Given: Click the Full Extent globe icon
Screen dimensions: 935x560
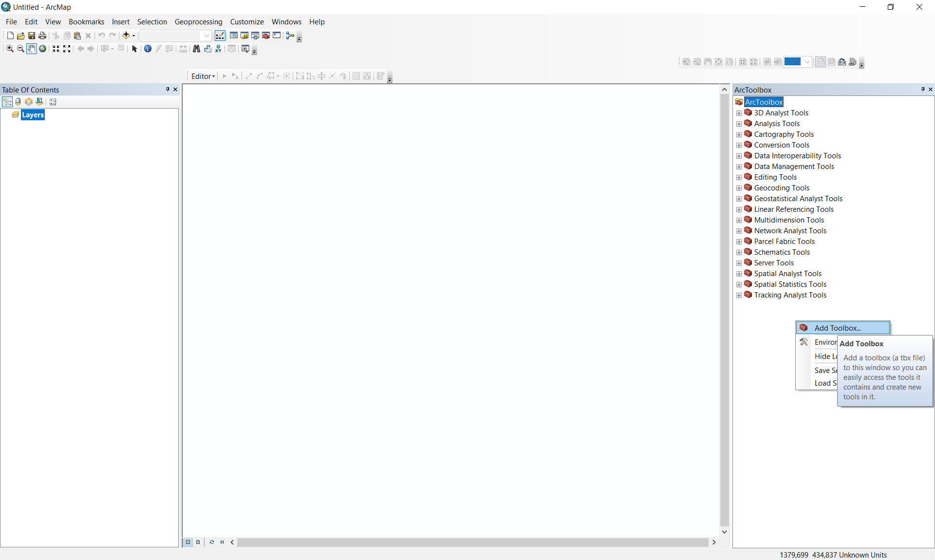Looking at the screenshot, I should 43,49.
